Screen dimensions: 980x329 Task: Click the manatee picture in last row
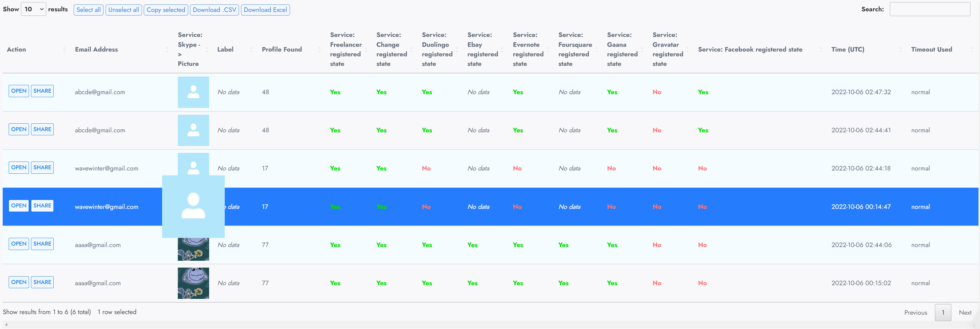point(193,283)
